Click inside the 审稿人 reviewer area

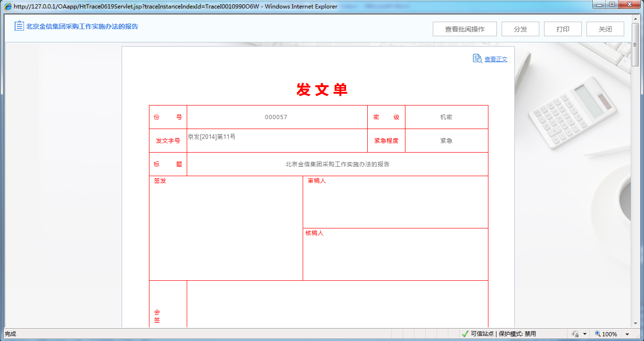tap(396, 203)
